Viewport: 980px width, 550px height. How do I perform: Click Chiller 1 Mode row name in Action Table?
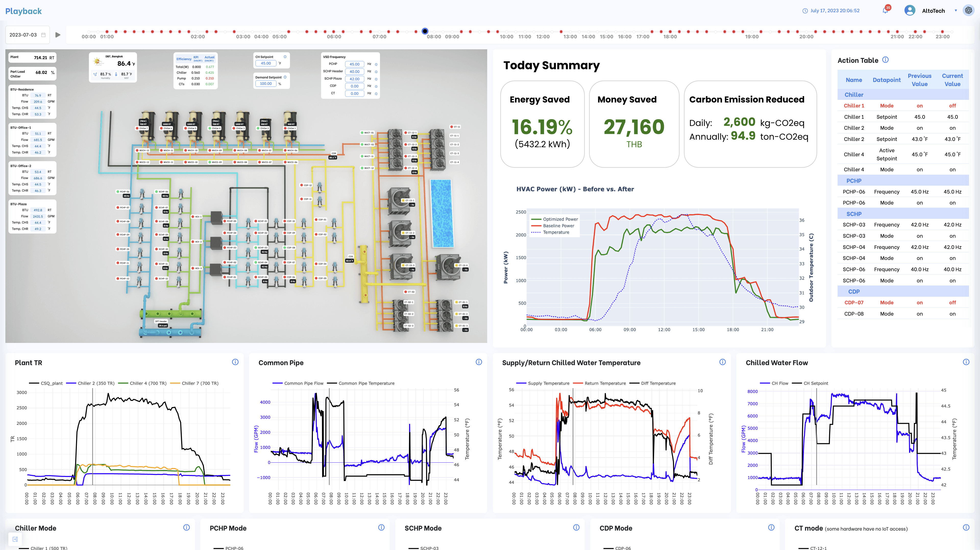(x=854, y=106)
